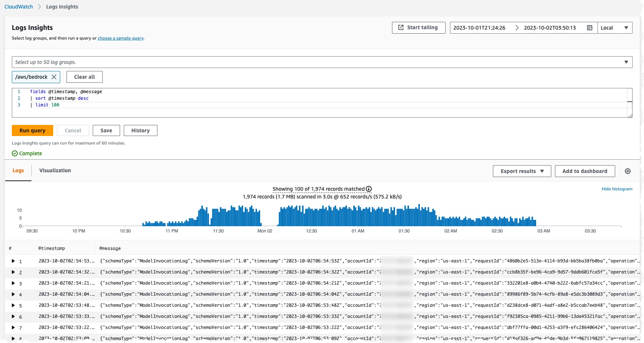Screen dimensions: 644x343
Task: Click breadcrumb chevron after CloudWatch
Action: click(40, 7)
